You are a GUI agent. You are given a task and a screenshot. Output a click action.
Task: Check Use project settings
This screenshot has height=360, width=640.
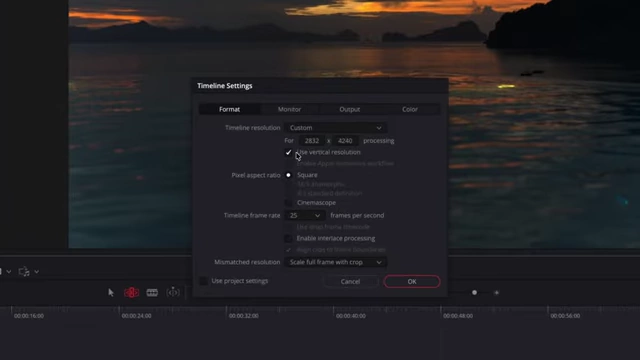click(x=203, y=281)
